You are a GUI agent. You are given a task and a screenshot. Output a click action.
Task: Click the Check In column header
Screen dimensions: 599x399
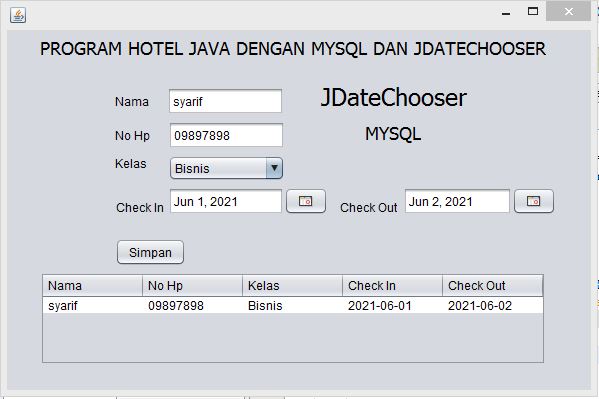tap(393, 285)
